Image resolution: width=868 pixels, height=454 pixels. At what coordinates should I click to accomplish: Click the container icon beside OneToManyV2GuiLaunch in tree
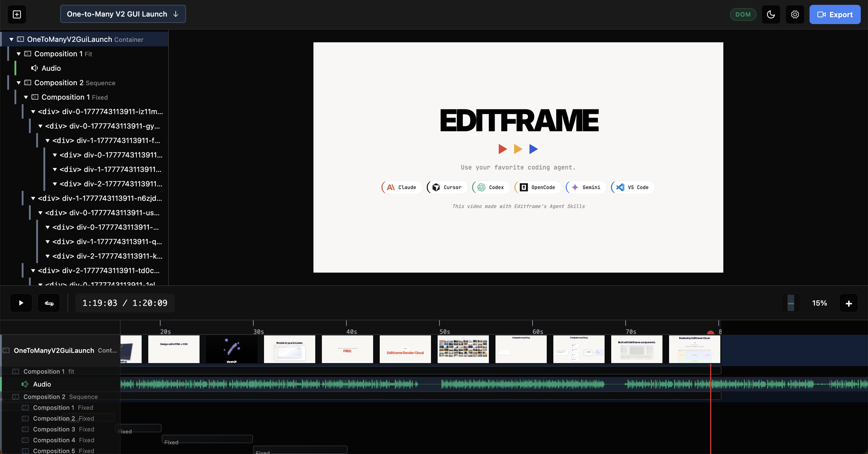tap(20, 39)
